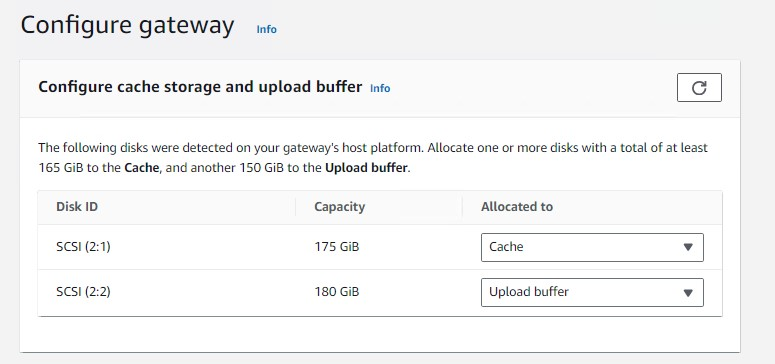Image resolution: width=775 pixels, height=364 pixels.
Task: Click the SCSI (2:2) disk ID cell
Action: click(83, 292)
